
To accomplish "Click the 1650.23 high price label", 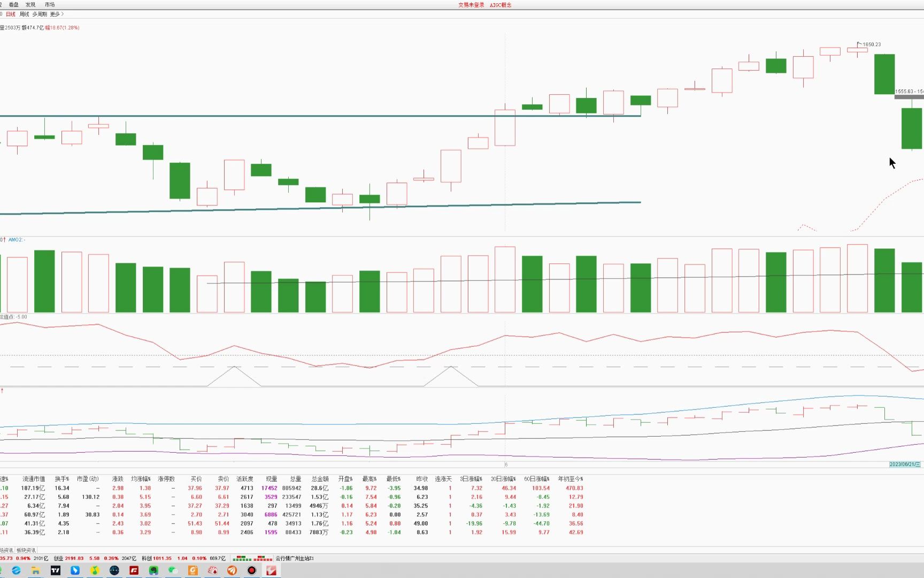I will click(872, 44).
